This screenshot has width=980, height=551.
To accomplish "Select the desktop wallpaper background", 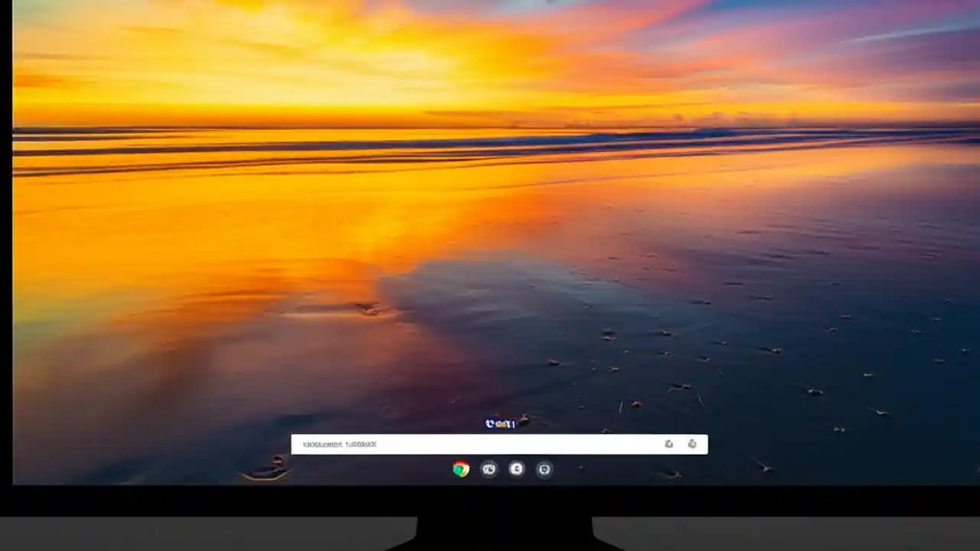I will tap(230, 268).
